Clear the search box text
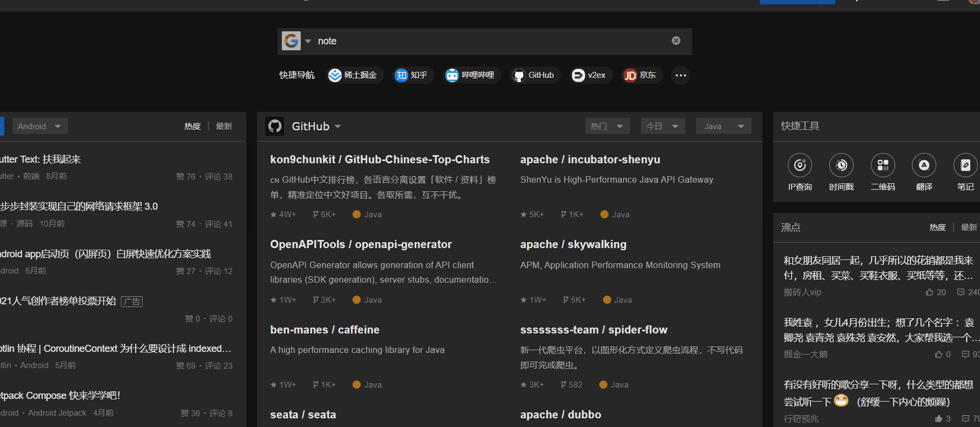Screen dimensions: 980x427 pos(676,41)
